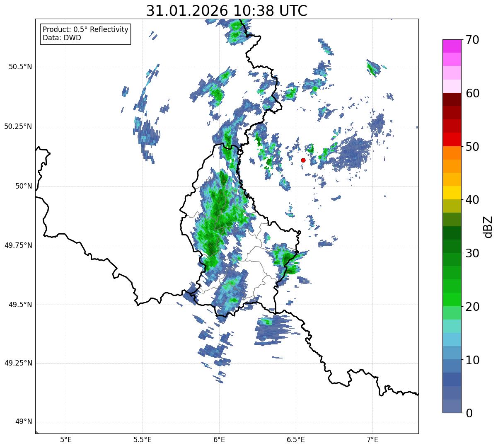Click the colorbar tick label 40
This screenshot has width=498, height=448.
click(x=472, y=200)
